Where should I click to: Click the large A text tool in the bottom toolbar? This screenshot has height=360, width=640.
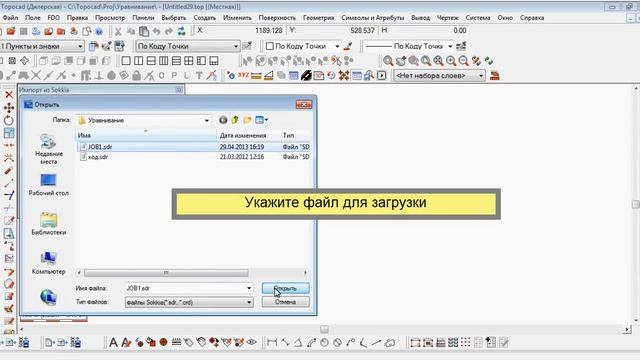point(113,342)
